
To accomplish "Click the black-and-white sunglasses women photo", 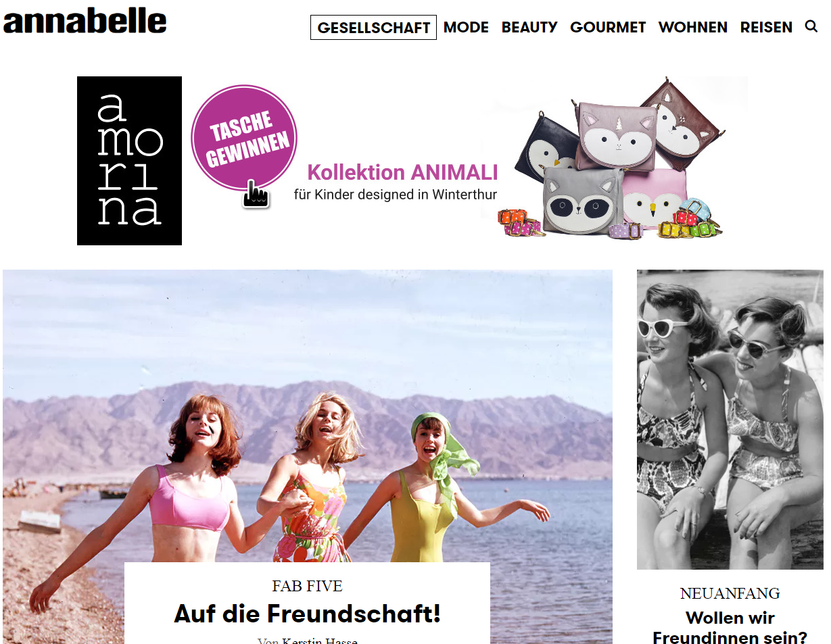I will click(730, 420).
